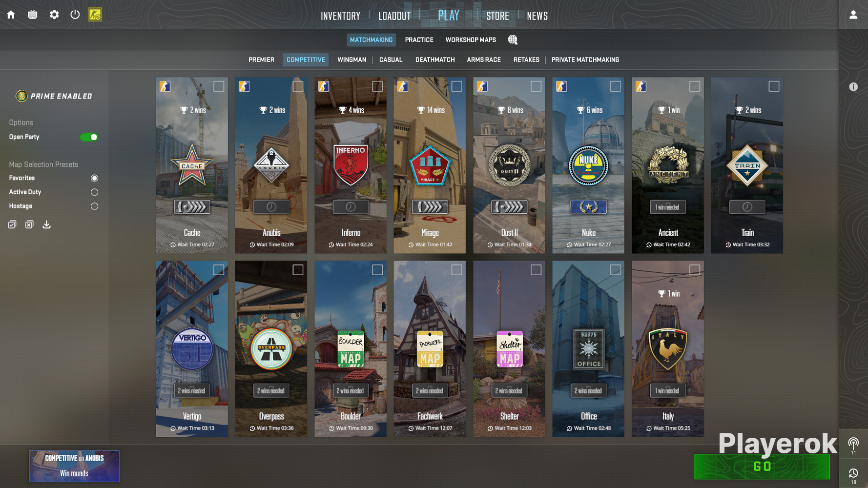Click the Vertigo map emblem
The width and height of the screenshot is (868, 488).
[192, 349]
